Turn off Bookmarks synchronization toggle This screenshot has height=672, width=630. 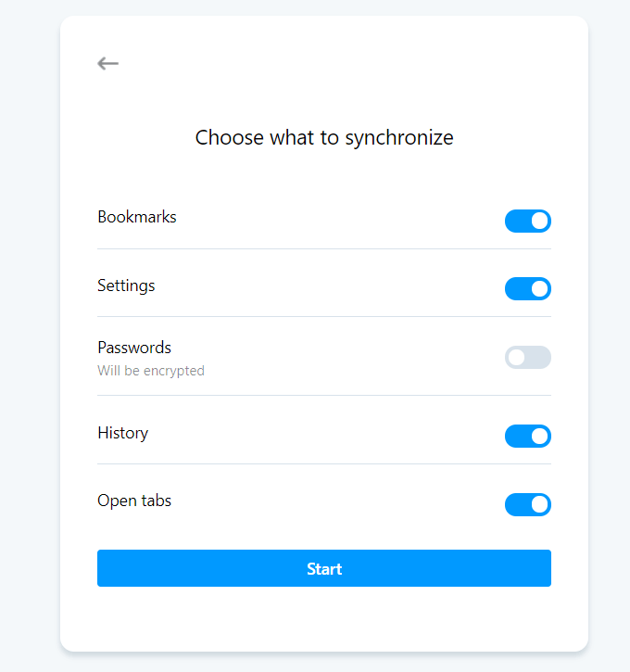tap(527, 221)
